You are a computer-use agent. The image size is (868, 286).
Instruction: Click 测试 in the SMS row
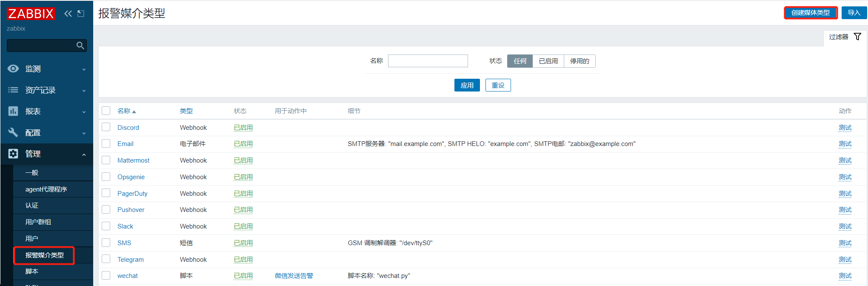click(x=845, y=243)
